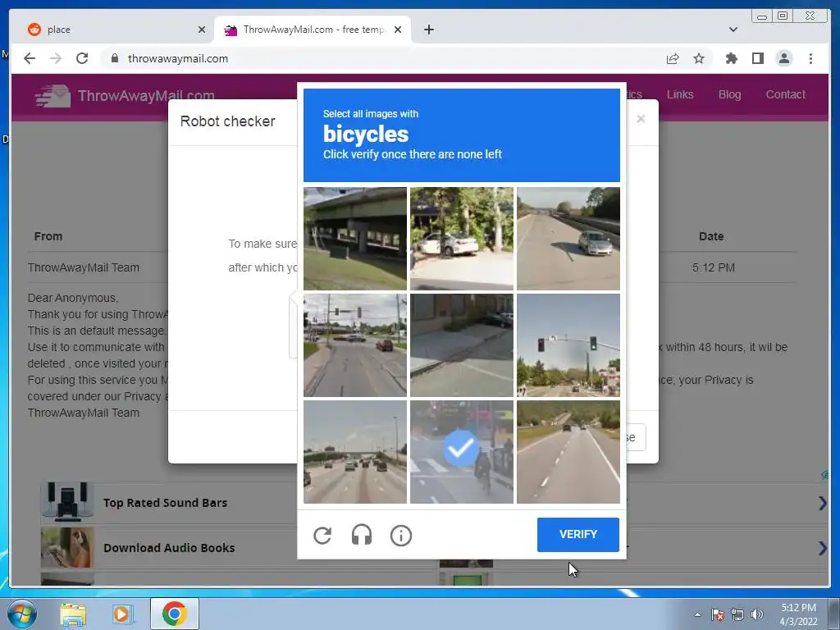Open Download Audio Books ad link
The image size is (840, 630).
coord(169,547)
